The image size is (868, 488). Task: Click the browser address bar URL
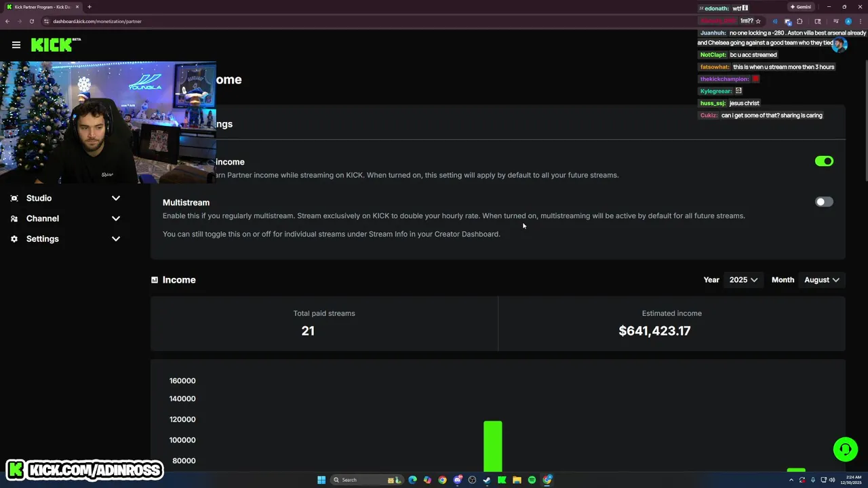point(97,21)
